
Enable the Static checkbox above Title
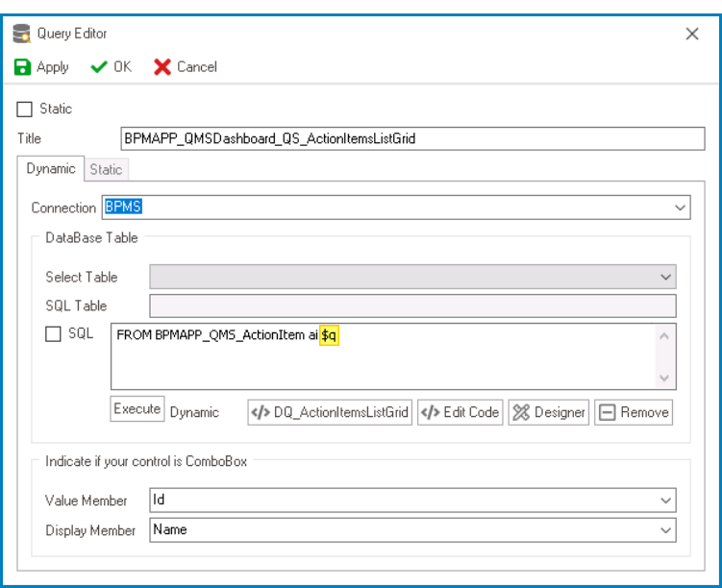click(24, 110)
